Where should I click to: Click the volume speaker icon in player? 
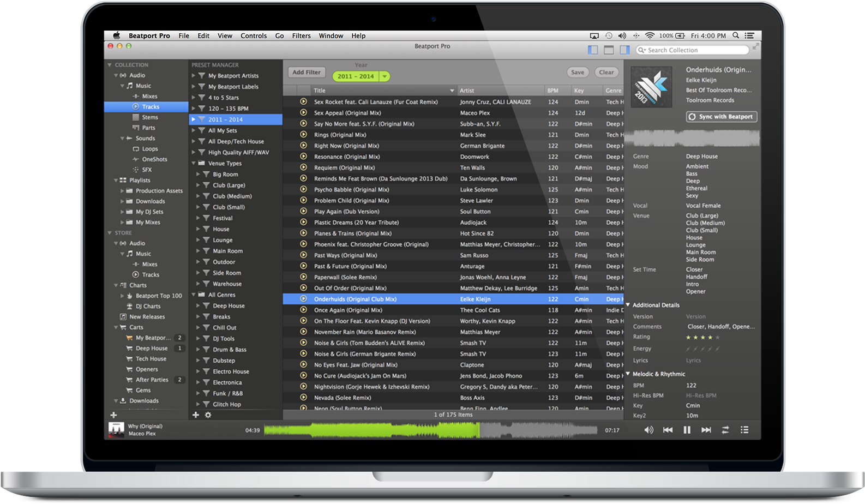click(x=648, y=430)
